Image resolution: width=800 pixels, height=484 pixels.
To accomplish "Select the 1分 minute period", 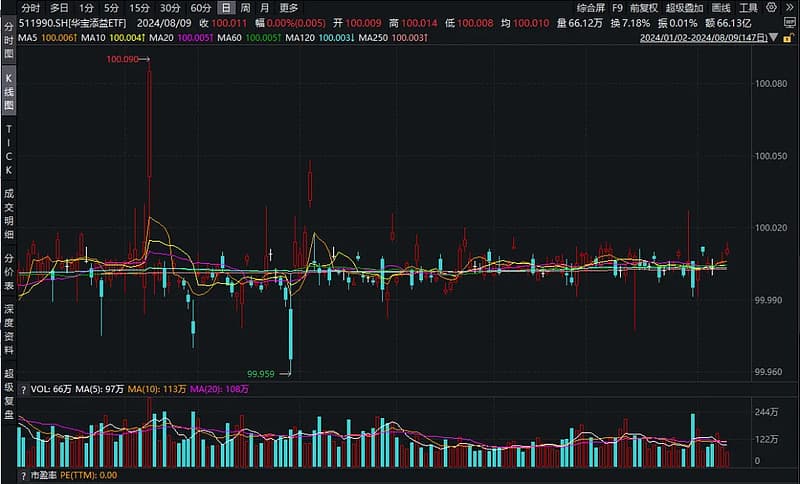I will click(x=86, y=8).
